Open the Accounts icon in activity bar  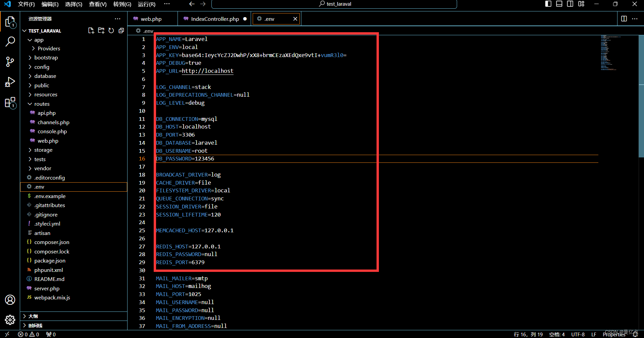10,300
